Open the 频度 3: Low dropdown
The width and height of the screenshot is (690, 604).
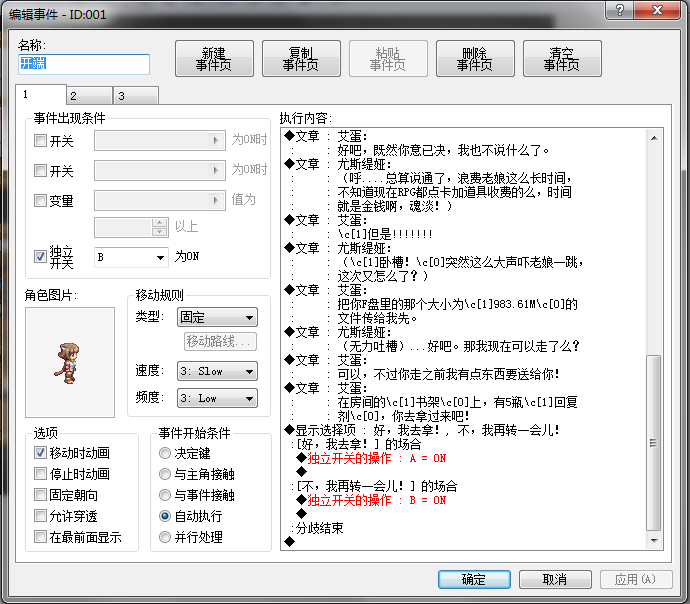pos(217,398)
